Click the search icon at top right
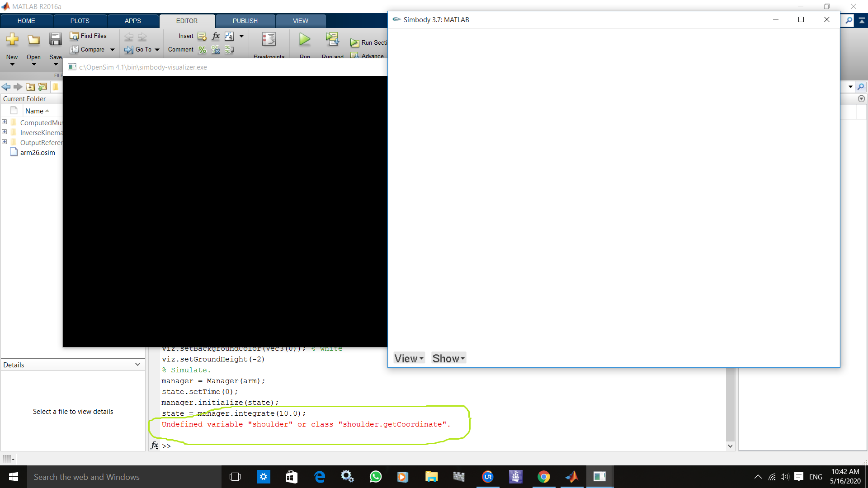Viewport: 868px width, 488px height. click(849, 20)
